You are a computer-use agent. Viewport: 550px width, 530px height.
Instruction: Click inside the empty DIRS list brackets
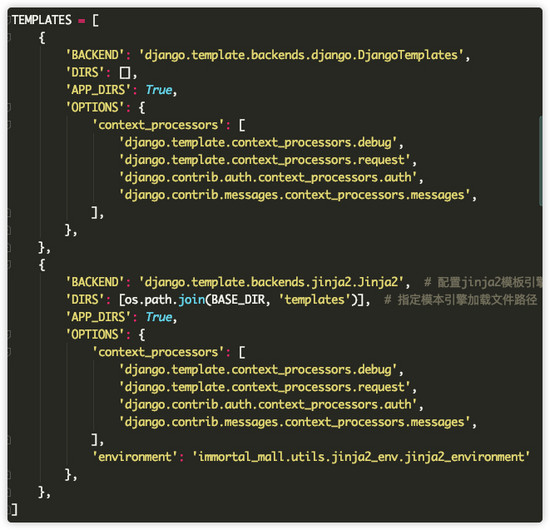click(x=125, y=73)
